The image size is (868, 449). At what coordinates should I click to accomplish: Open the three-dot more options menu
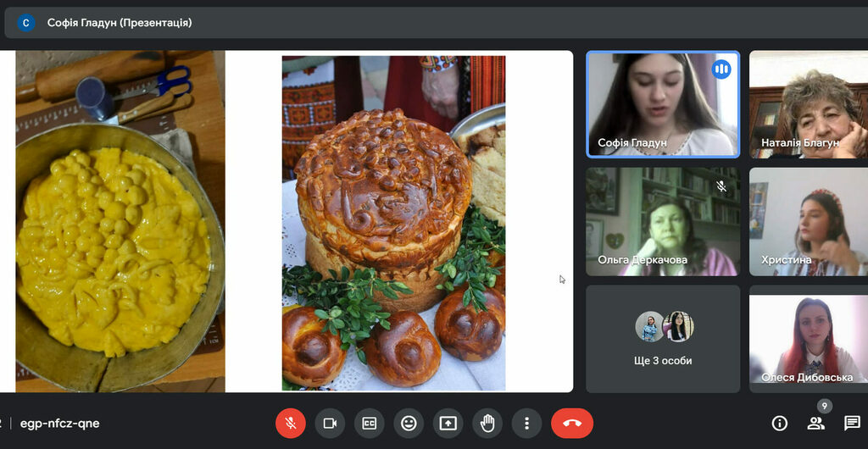pyautogui.click(x=526, y=423)
